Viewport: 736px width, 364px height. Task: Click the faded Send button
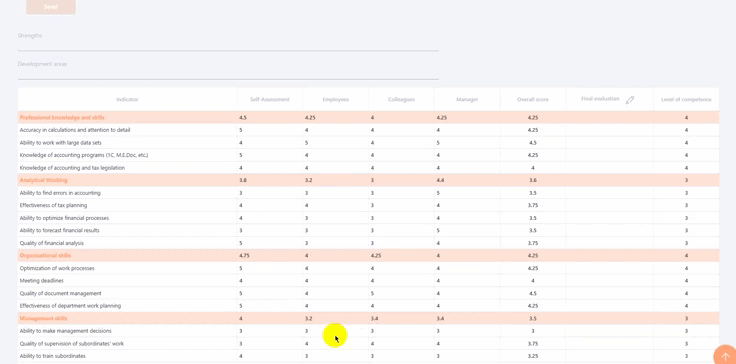tap(51, 7)
